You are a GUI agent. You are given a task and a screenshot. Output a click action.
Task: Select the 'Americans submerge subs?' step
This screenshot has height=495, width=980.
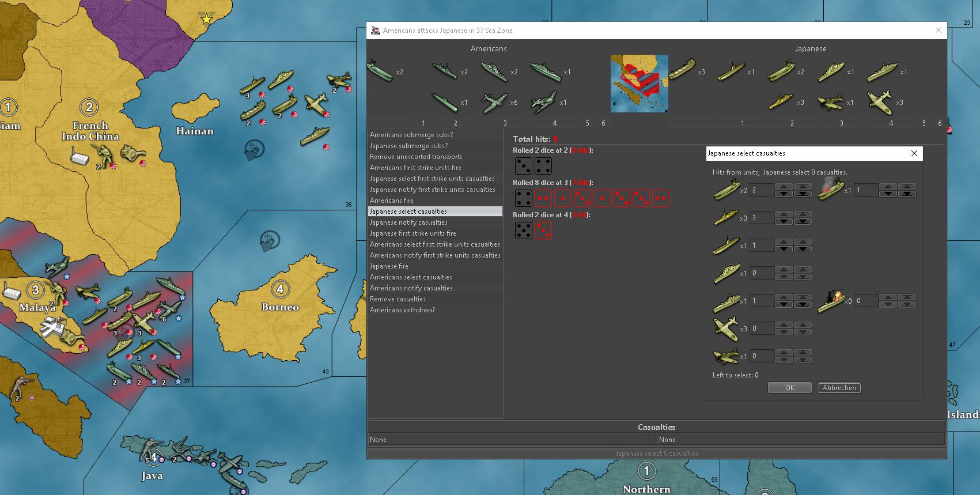(435, 135)
